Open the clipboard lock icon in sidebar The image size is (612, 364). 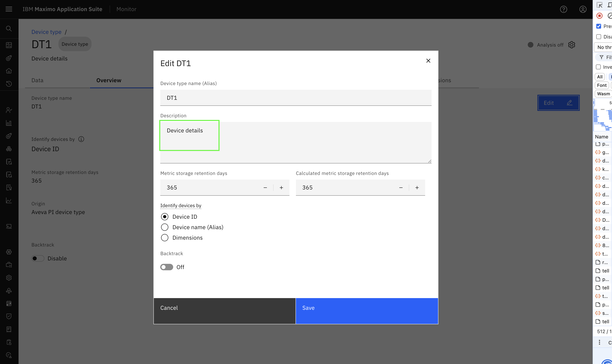[9, 342]
